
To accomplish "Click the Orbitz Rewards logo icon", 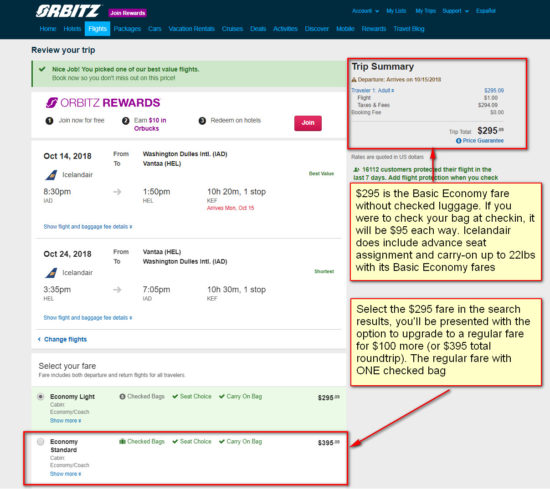I will [52, 103].
